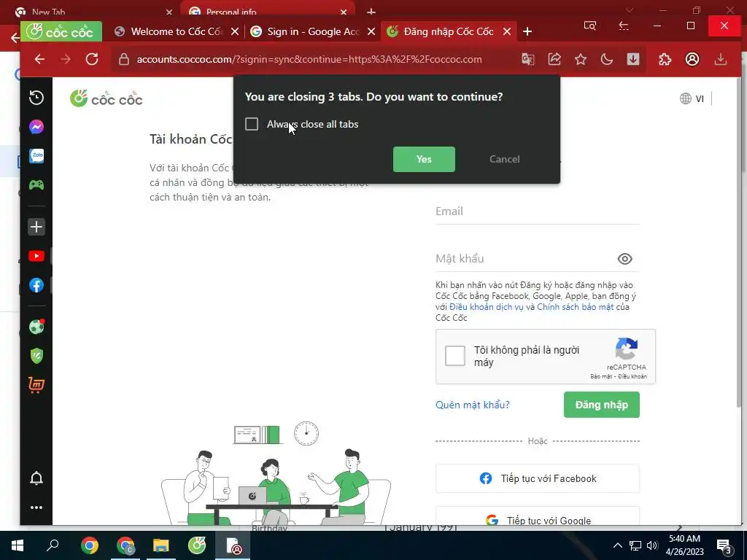Open Cốc Cốc from the taskbar

pos(197,545)
